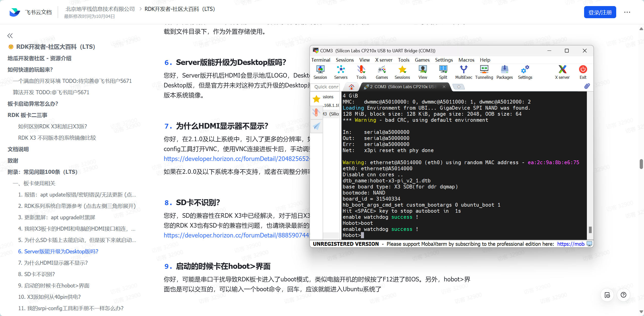Screen dimensions: 644x316
Task: Open the Terminal menu
Action: (321, 60)
